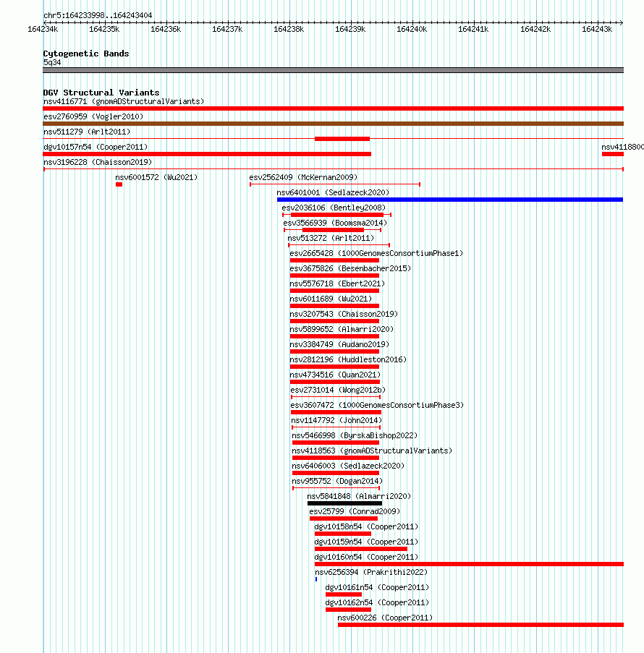Click the nsv3207543 Chaisson2019 label
Image resolution: width=644 pixels, height=653 pixels.
tap(344, 314)
